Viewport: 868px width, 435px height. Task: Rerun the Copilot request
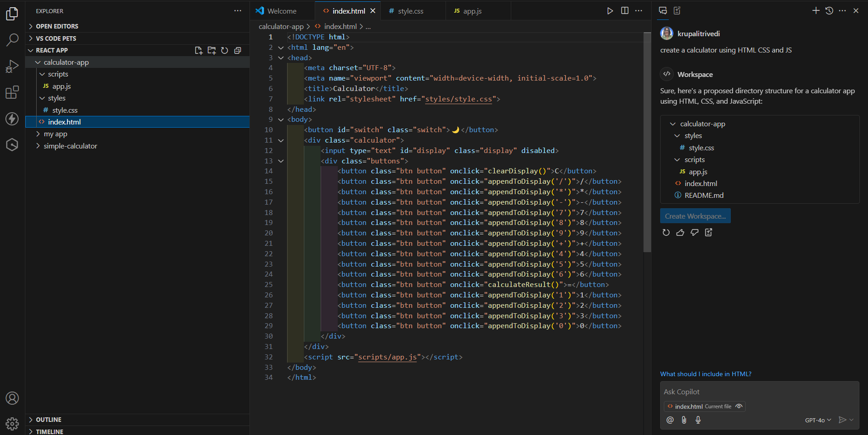tap(666, 233)
